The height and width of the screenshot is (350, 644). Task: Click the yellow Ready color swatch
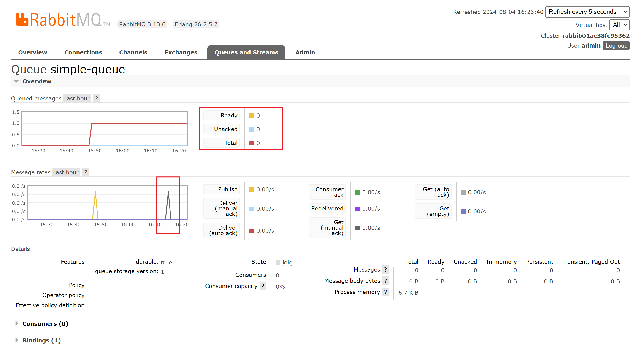(252, 116)
